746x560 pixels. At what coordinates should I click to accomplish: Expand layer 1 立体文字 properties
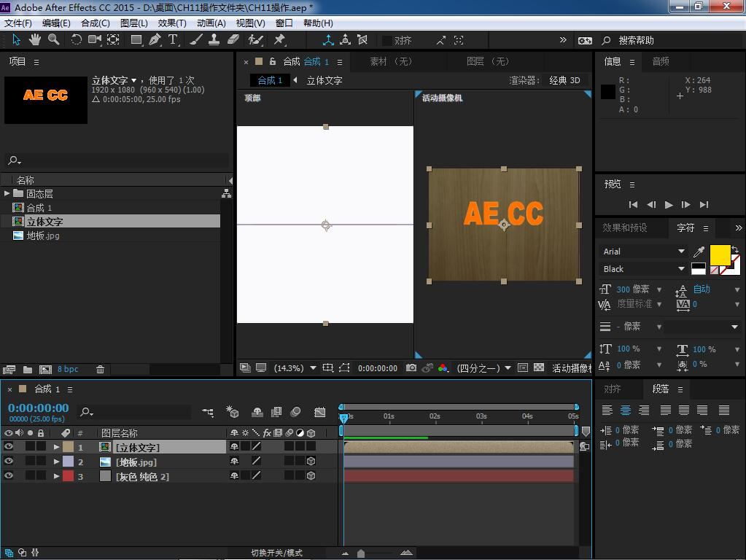pos(57,447)
